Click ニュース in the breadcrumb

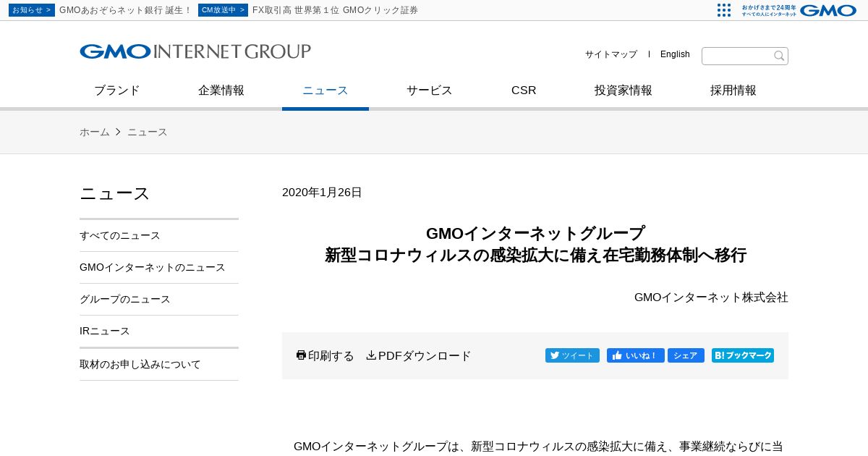click(x=148, y=132)
